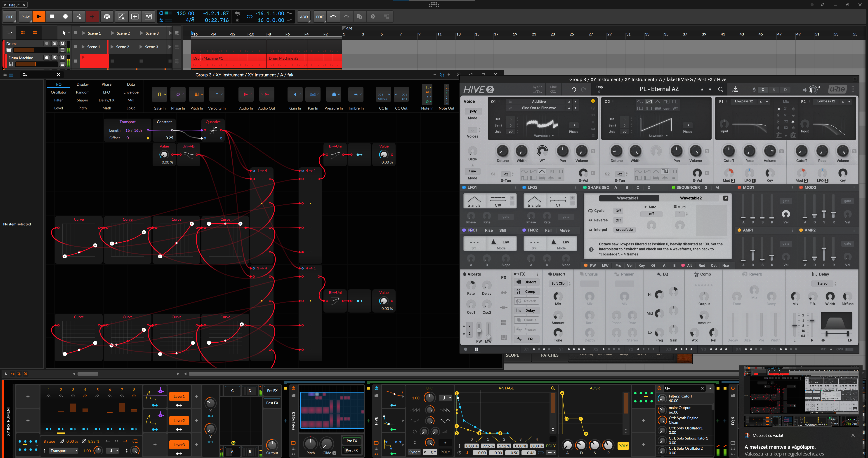Screen dimensions: 868x458
Task: Add the Gate In module
Action: point(159,95)
